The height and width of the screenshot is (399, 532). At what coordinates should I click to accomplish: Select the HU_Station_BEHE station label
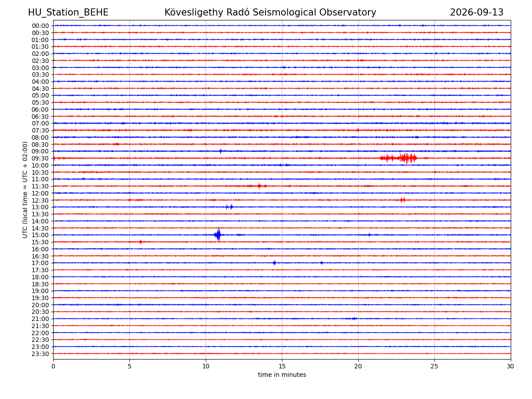click(x=68, y=12)
